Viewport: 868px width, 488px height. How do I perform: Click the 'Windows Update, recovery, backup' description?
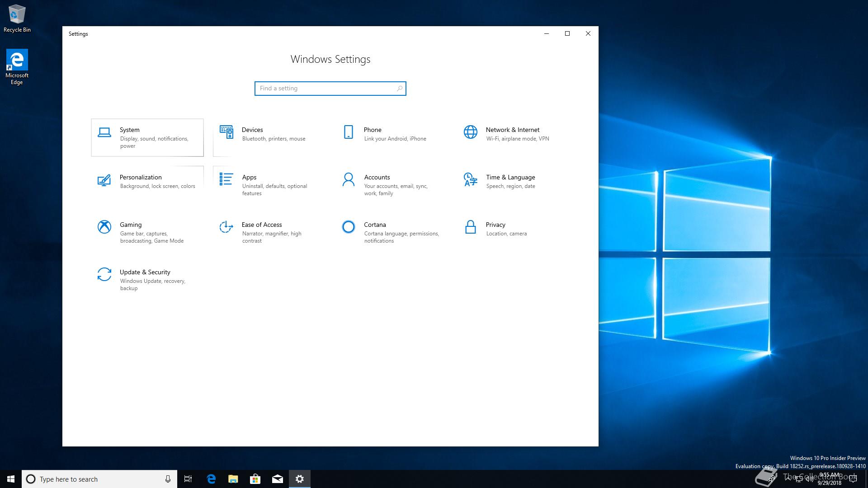pos(153,285)
